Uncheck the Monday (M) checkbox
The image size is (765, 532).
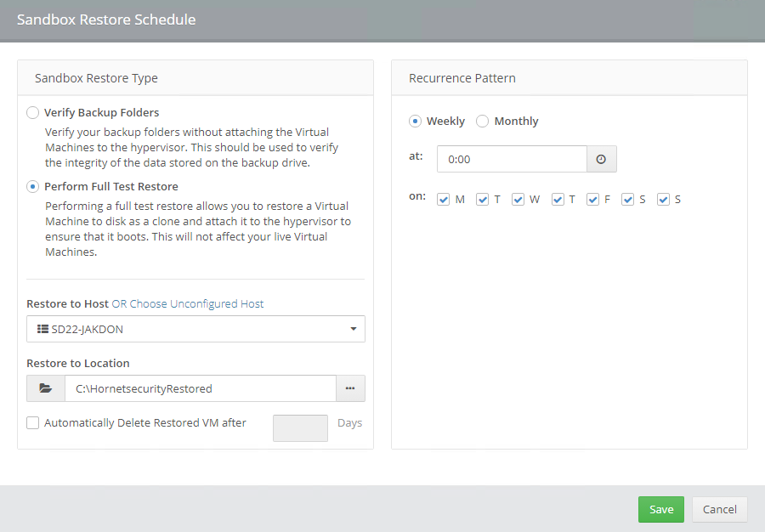pos(443,200)
